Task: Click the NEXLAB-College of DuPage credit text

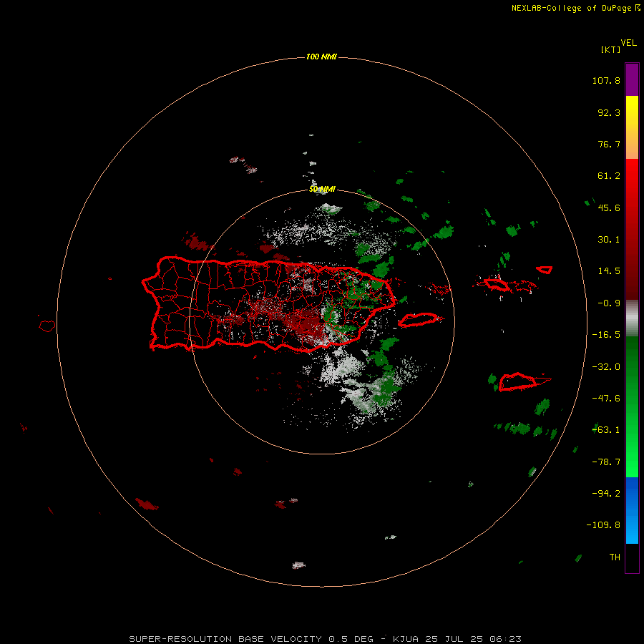Action: (x=575, y=8)
